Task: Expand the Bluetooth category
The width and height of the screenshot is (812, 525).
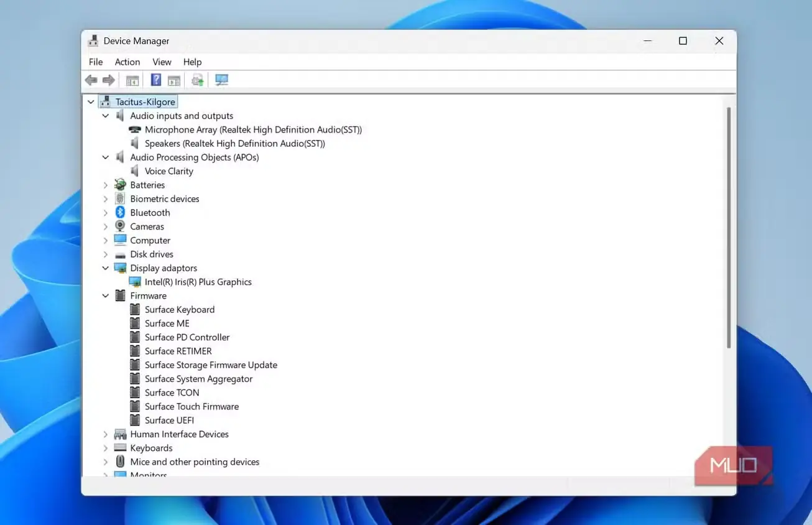Action: tap(106, 213)
